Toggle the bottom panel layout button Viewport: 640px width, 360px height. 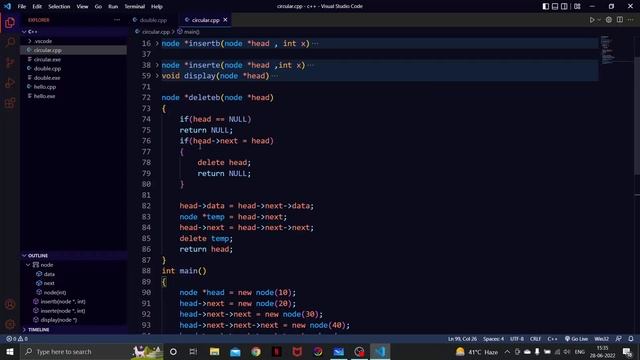pyautogui.click(x=555, y=6)
